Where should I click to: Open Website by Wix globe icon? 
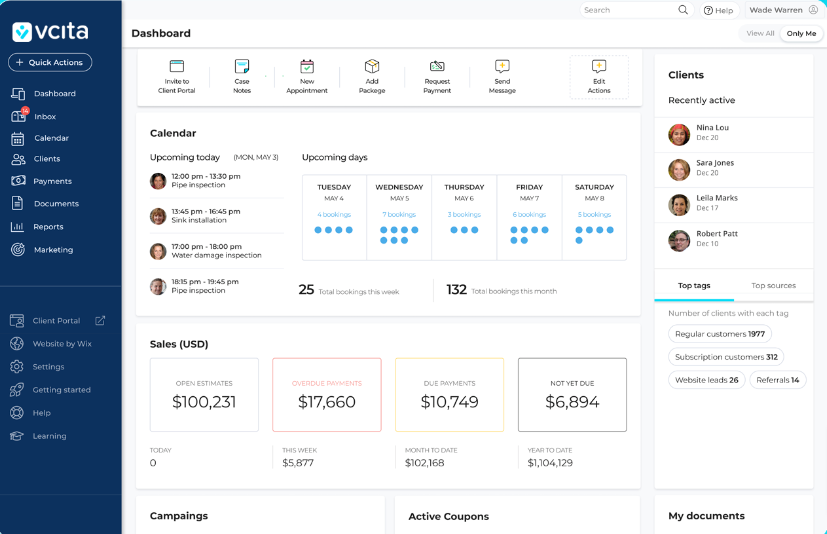[17, 344]
